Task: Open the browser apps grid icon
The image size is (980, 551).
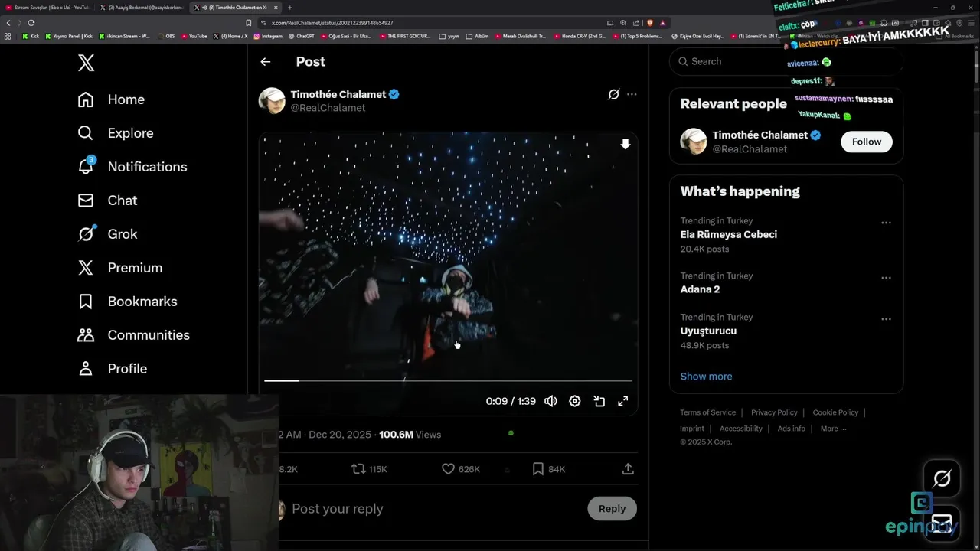Action: (x=8, y=36)
